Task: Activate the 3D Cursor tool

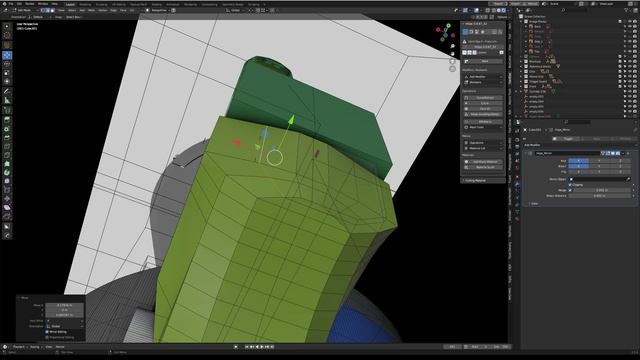Action: pyautogui.click(x=7, y=36)
